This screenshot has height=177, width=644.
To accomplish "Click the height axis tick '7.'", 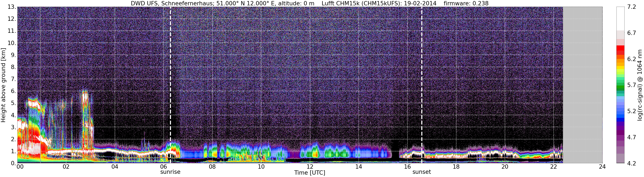I will 13,79.
